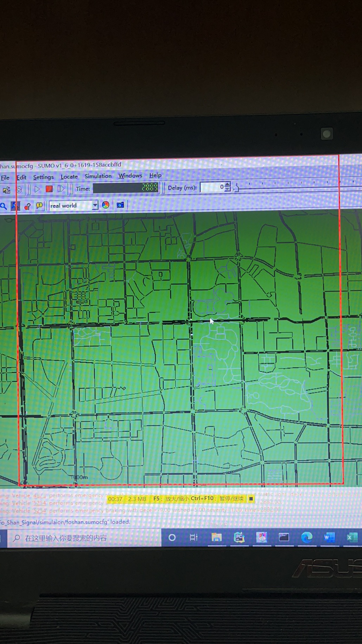The width and height of the screenshot is (362, 644).
Task: Open Microsoft Edge from the taskbar
Action: (307, 537)
